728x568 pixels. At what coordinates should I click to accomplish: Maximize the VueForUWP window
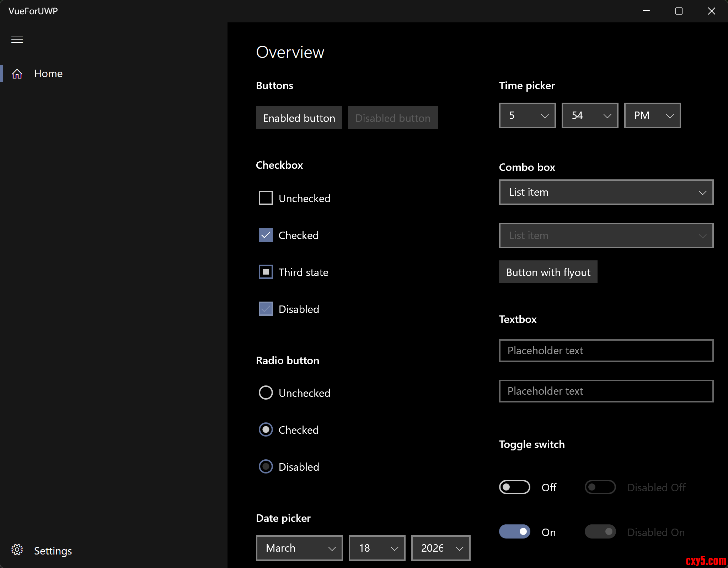pyautogui.click(x=679, y=11)
